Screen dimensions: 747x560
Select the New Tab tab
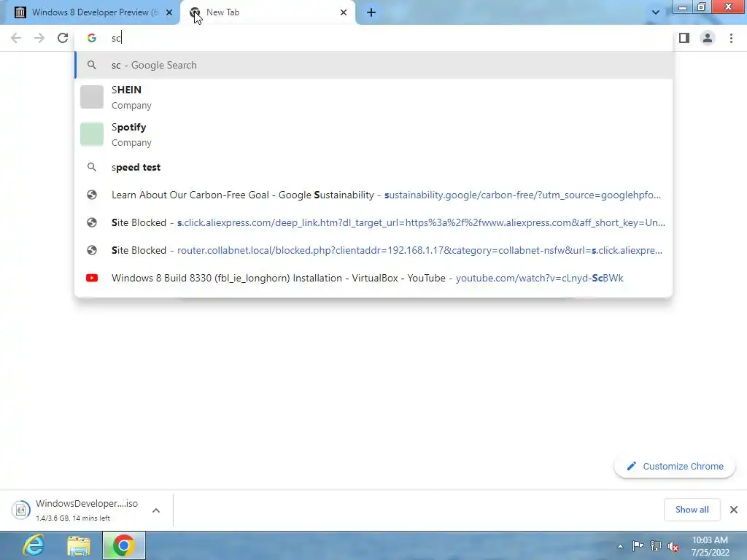269,12
